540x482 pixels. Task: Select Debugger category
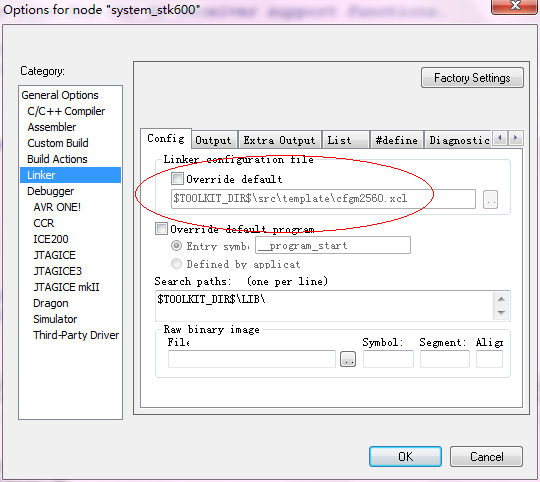pyautogui.click(x=51, y=191)
